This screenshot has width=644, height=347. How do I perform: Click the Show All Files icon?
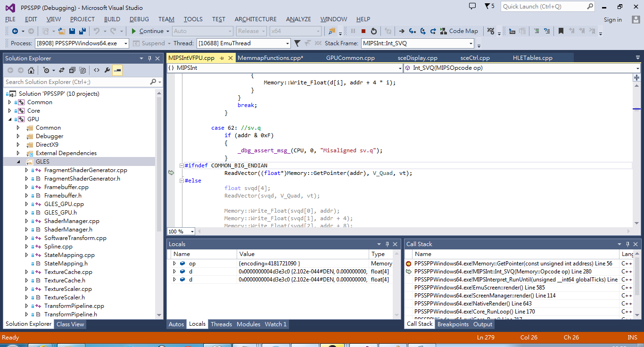coord(83,70)
